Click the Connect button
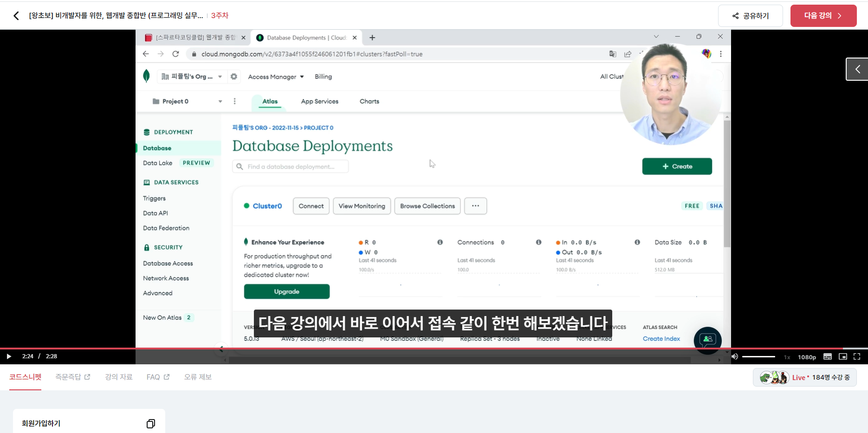The width and height of the screenshot is (868, 433). (311, 206)
